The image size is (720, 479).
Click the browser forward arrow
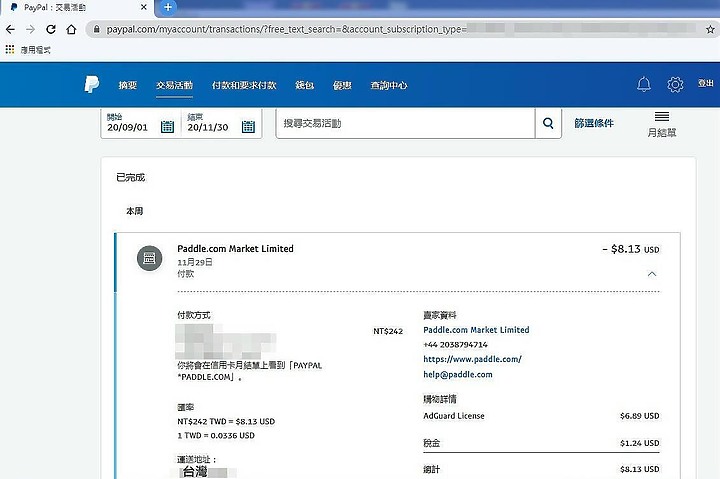(x=30, y=30)
